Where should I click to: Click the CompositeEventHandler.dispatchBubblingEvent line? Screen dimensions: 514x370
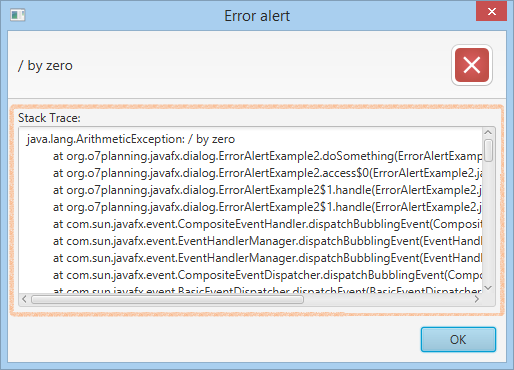pyautogui.click(x=268, y=224)
